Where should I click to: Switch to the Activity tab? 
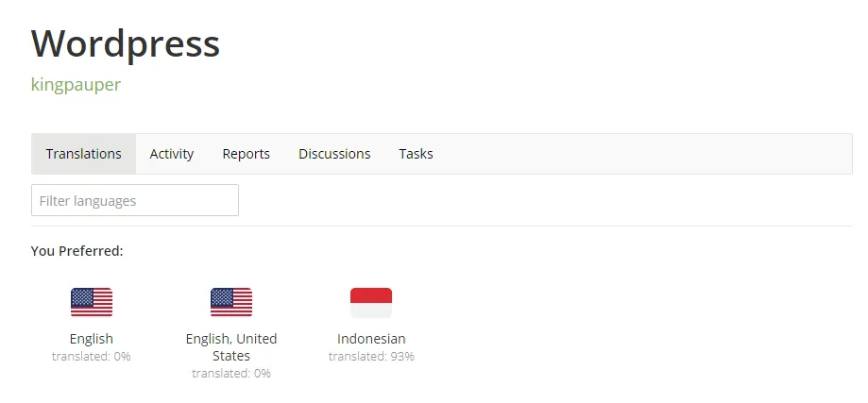[x=172, y=154]
